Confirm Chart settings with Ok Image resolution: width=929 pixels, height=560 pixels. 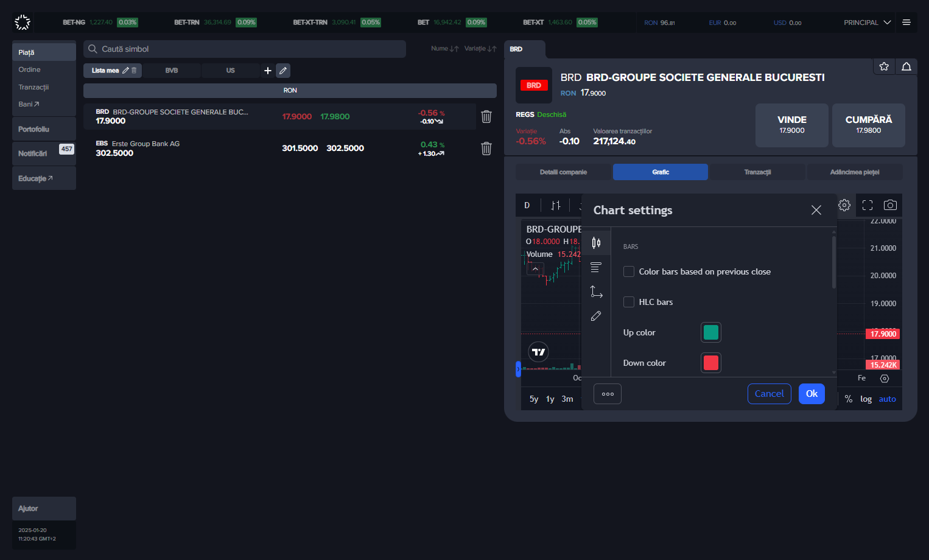tap(812, 394)
